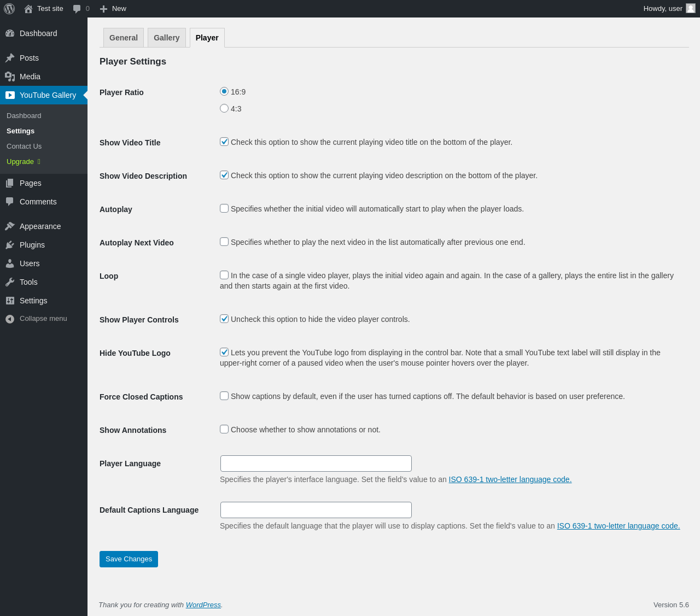
Task: Uncheck Show Player Controls checkbox
Action: click(224, 319)
